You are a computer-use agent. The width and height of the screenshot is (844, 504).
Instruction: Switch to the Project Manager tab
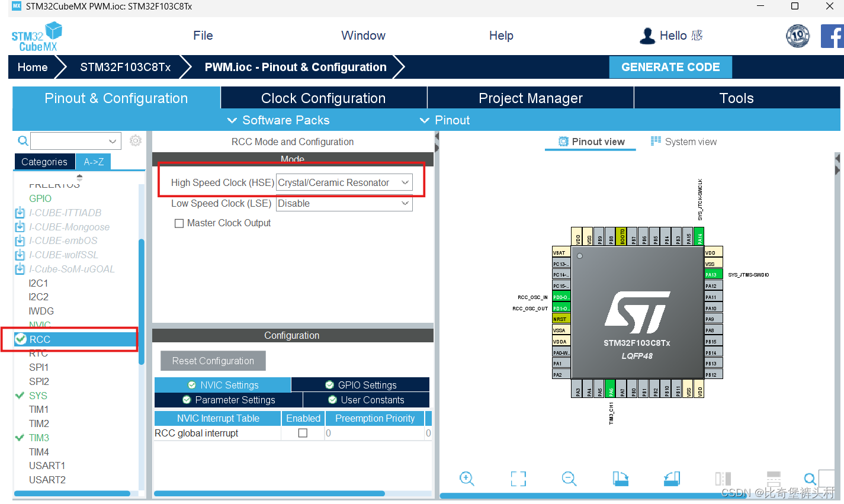coord(531,98)
